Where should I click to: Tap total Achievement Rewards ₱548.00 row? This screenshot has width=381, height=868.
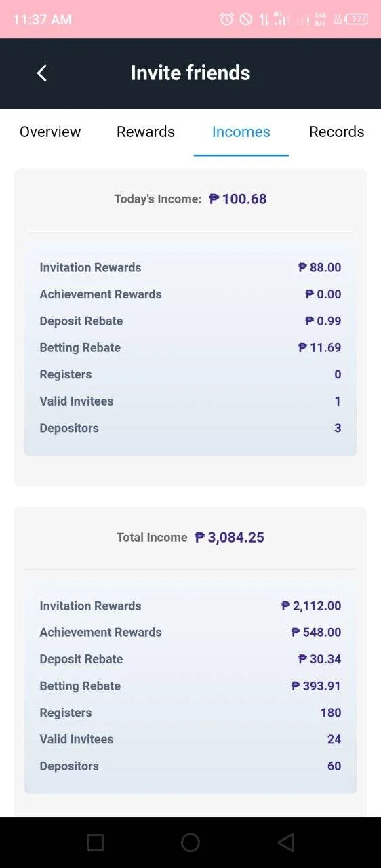pyautogui.click(x=190, y=632)
